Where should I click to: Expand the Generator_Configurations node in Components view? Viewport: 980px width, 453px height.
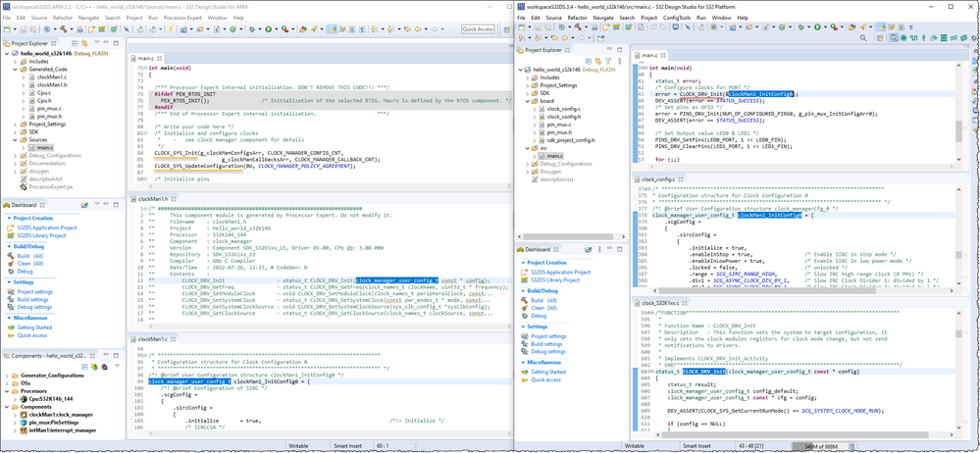coord(8,375)
